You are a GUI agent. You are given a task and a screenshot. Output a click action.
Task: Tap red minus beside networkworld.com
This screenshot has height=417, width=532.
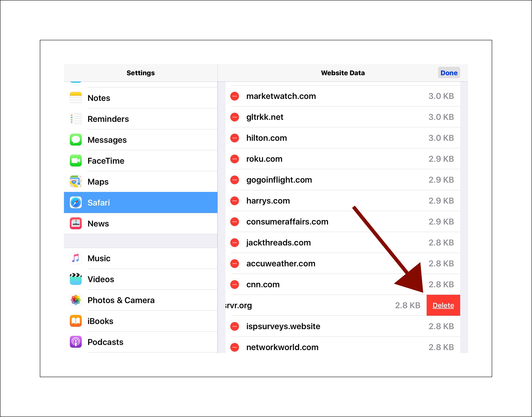coord(234,347)
